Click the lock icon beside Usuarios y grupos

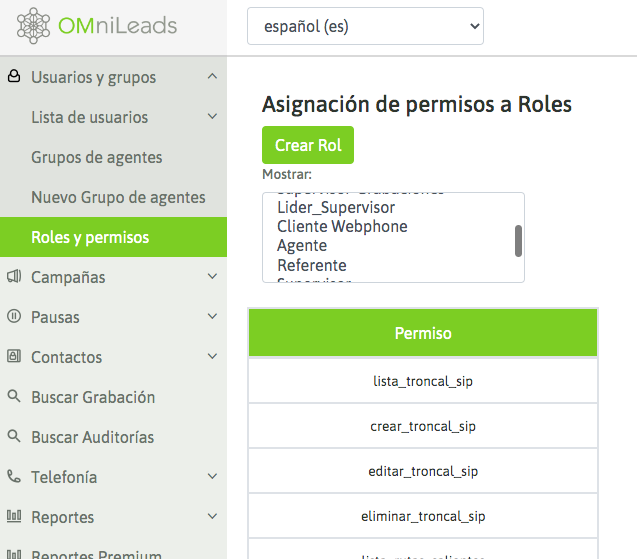(x=14, y=77)
